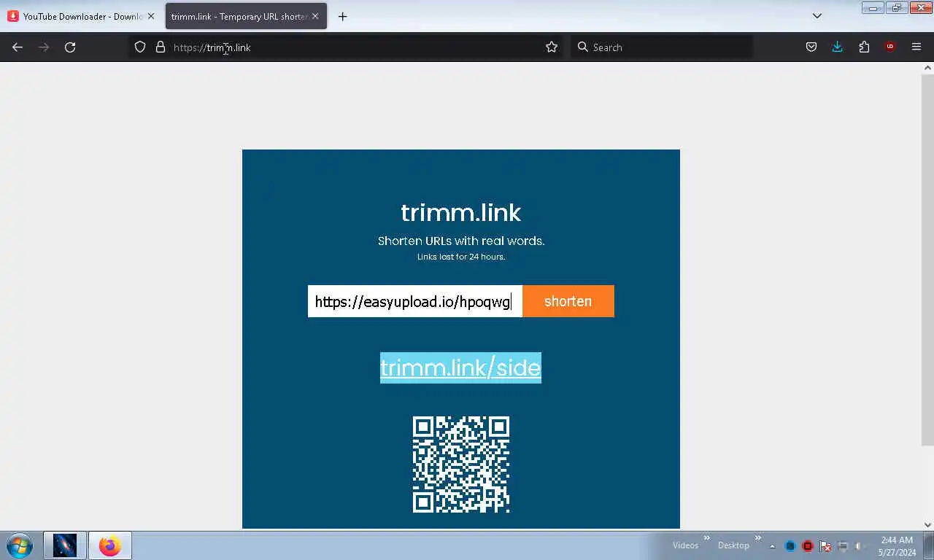Open a new tab with the plus
Viewport: 934px width, 560px height.
pos(342,16)
